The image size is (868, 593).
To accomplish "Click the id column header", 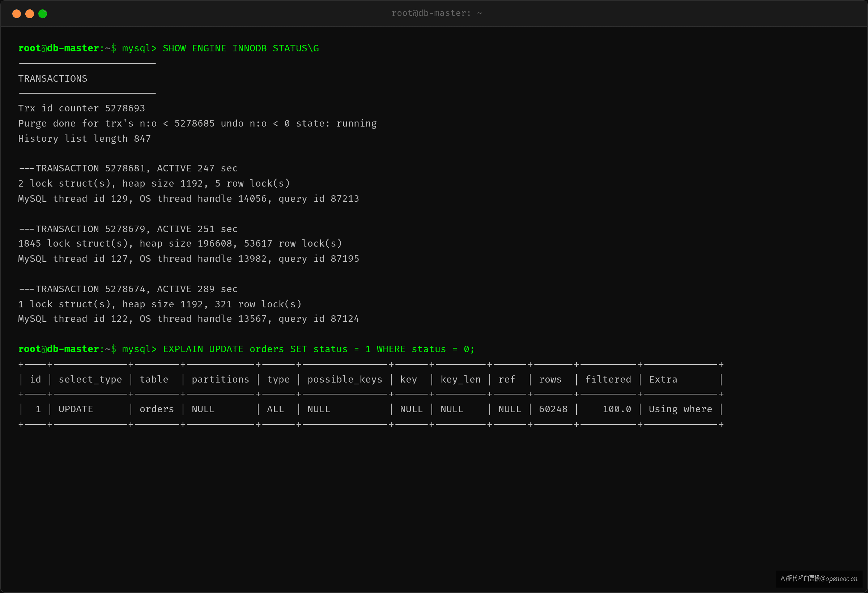I will [35, 379].
